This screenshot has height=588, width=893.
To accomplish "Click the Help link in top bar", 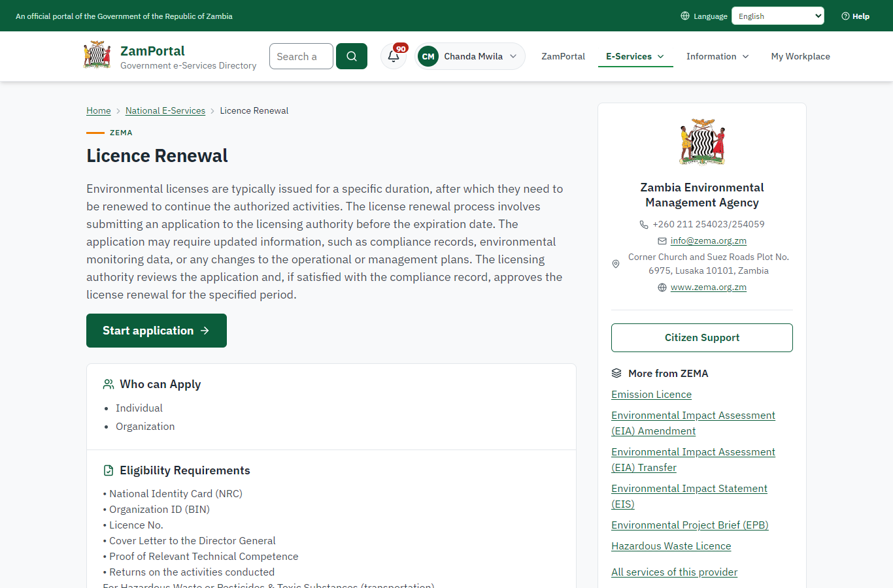I will [x=855, y=16].
